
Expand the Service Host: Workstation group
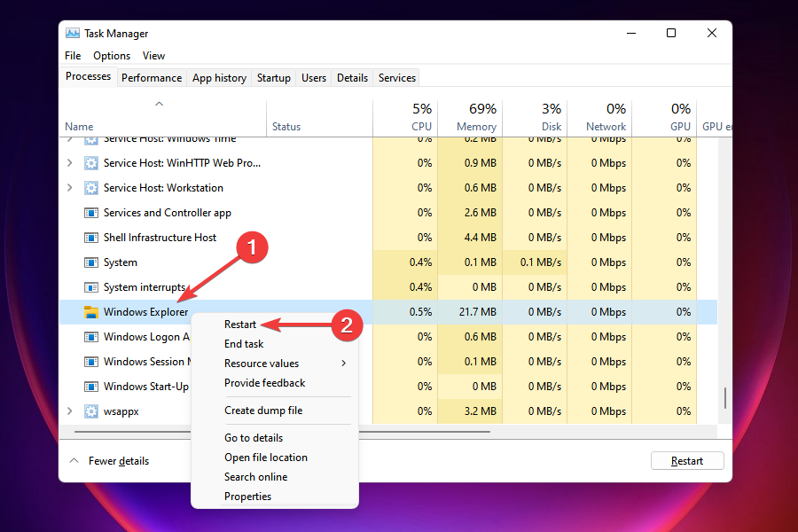(71, 188)
